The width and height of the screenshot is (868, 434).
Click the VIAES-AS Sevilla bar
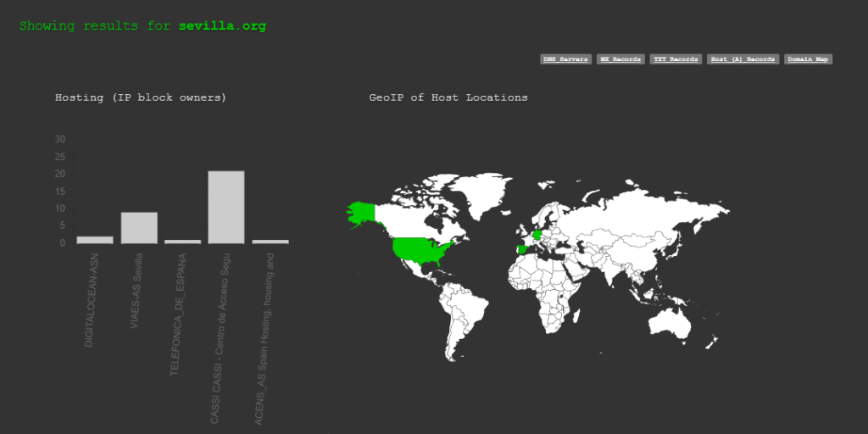pos(139,227)
